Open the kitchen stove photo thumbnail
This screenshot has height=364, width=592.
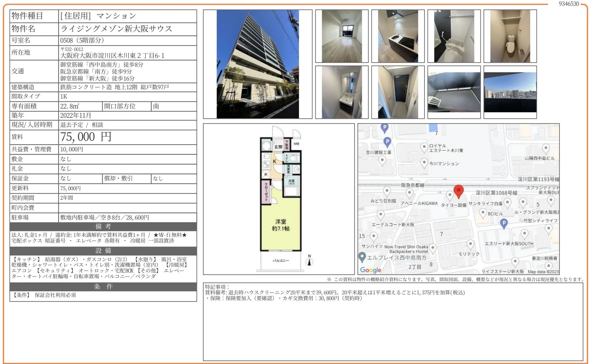tap(398, 36)
